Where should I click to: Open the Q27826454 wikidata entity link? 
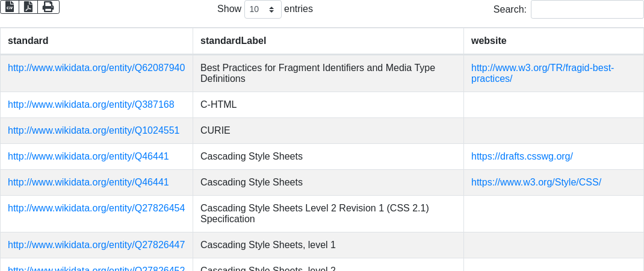(96, 208)
